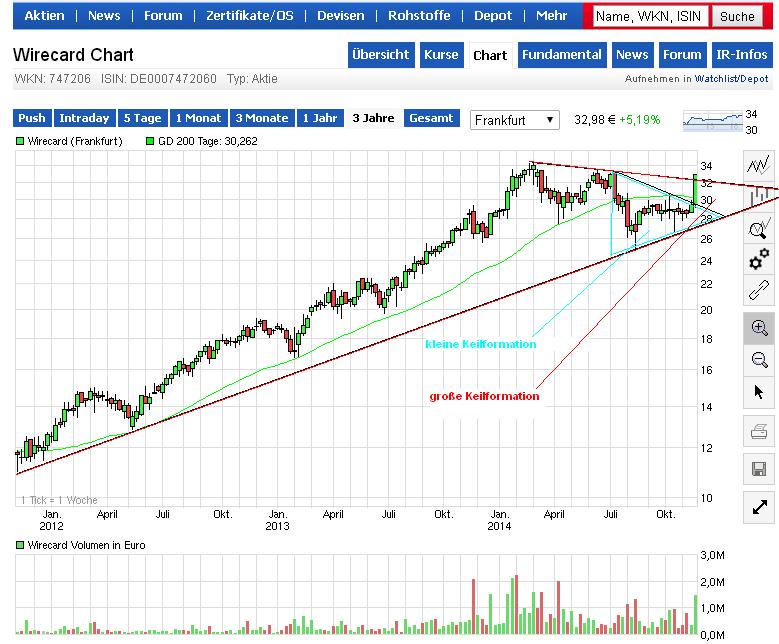This screenshot has height=644, width=779.
Task: Activate the zoom out magnifier
Action: pyautogui.click(x=759, y=359)
